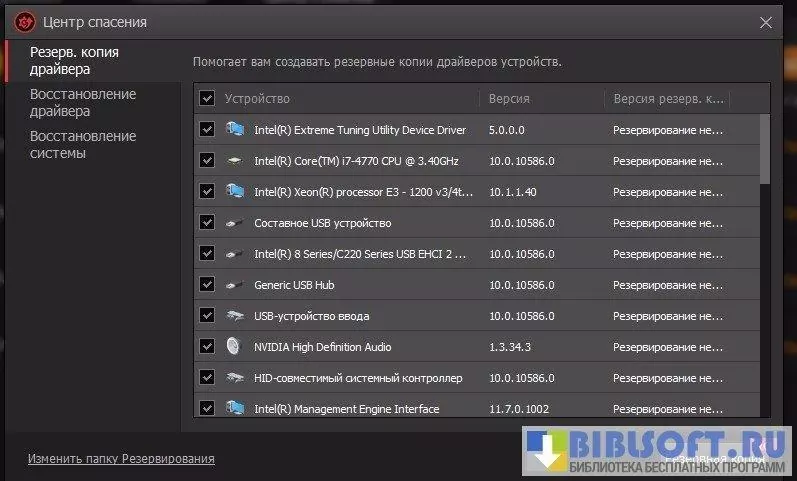The height and width of the screenshot is (481, 797).
Task: Open the Восстановление системы section
Action: 82,144
